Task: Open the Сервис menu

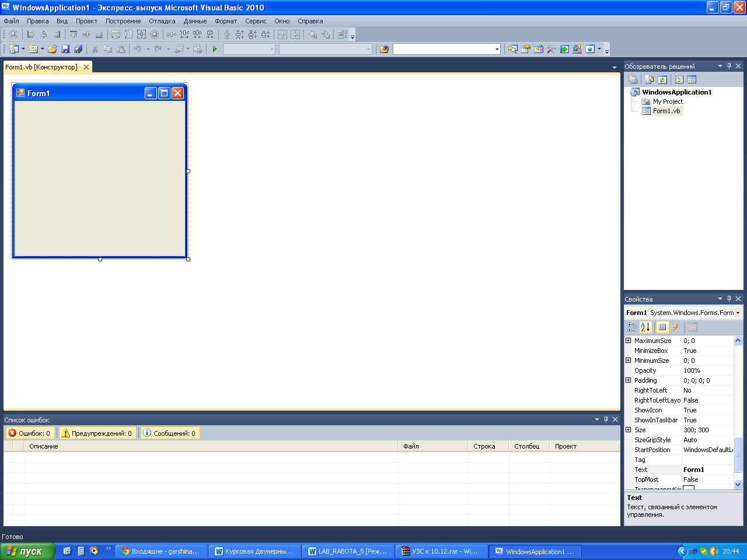Action: 256,21
